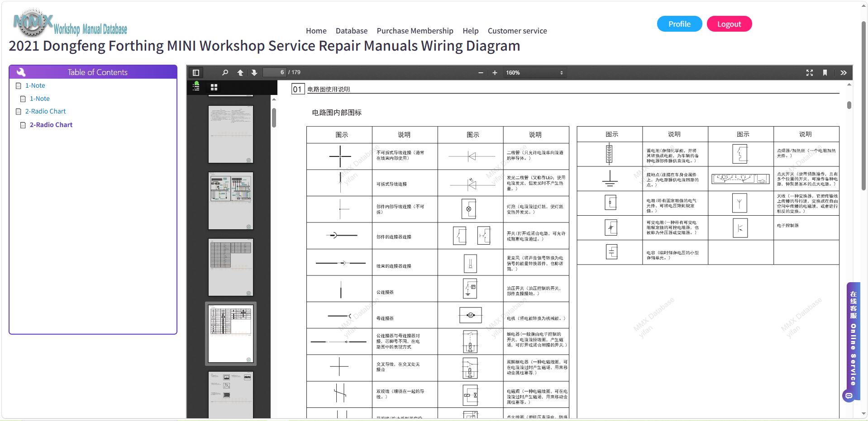This screenshot has width=868, height=421.
Task: Click the '电路图内部图标' section heading
Action: click(x=337, y=113)
